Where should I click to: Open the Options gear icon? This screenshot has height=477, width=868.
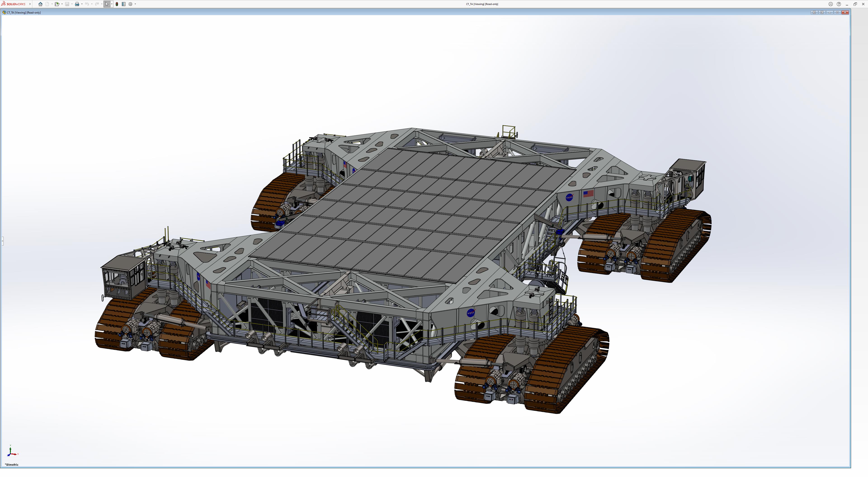click(x=130, y=4)
